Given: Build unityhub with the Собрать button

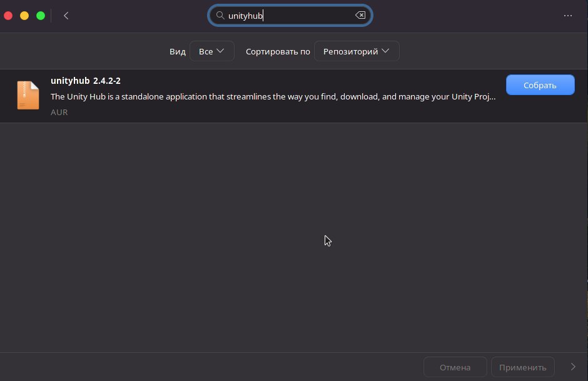Looking at the screenshot, I should click(x=540, y=85).
